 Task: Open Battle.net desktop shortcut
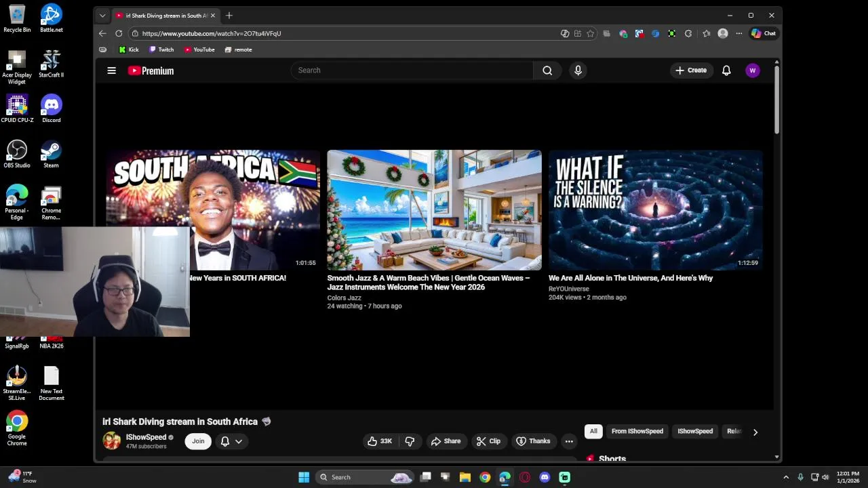point(51,18)
